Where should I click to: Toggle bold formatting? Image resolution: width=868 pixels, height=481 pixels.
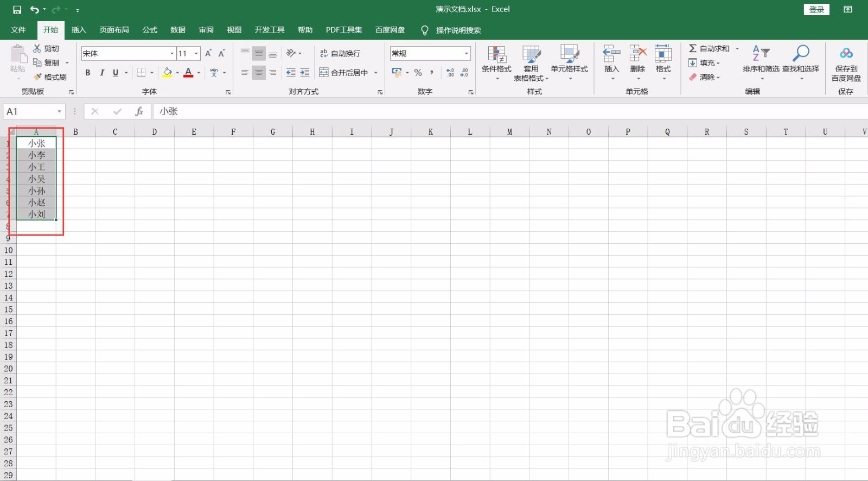(88, 72)
